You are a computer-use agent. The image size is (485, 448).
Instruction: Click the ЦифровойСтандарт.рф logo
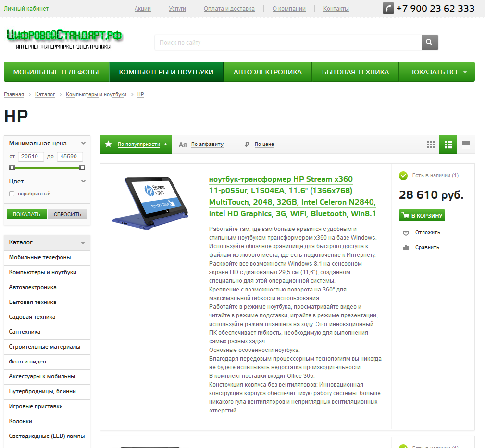64,39
